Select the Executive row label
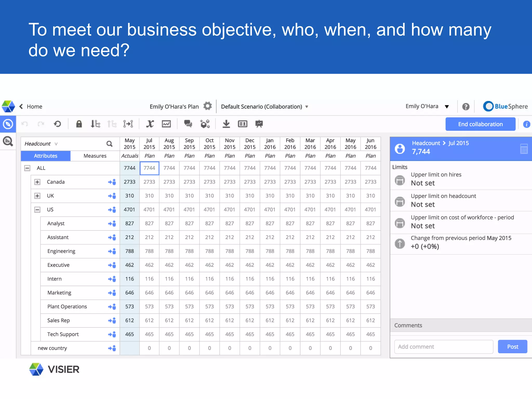This screenshot has width=532, height=399. (58, 265)
